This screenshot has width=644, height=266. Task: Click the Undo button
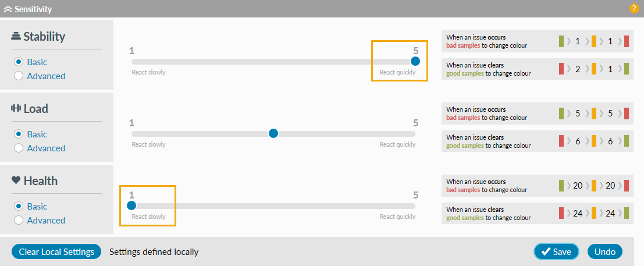(x=605, y=251)
